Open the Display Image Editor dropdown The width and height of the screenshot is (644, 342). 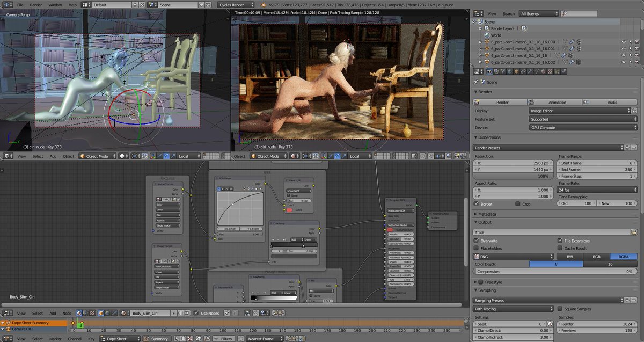point(580,111)
